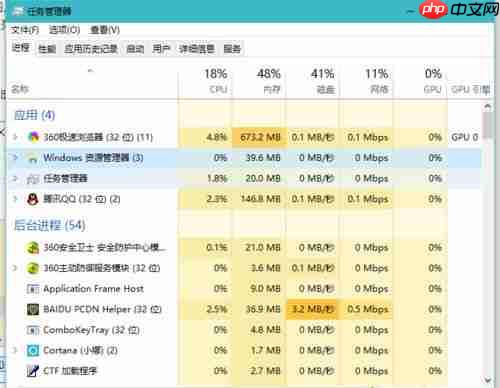Expand the 任务管理器 process group
Screen dimensions: 500x388
pyautogui.click(x=15, y=178)
